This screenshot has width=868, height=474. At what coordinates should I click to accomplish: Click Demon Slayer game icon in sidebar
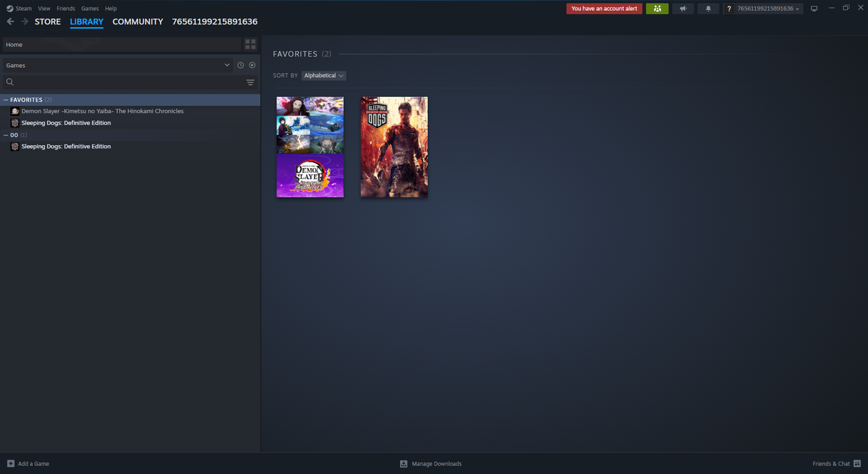click(x=15, y=111)
